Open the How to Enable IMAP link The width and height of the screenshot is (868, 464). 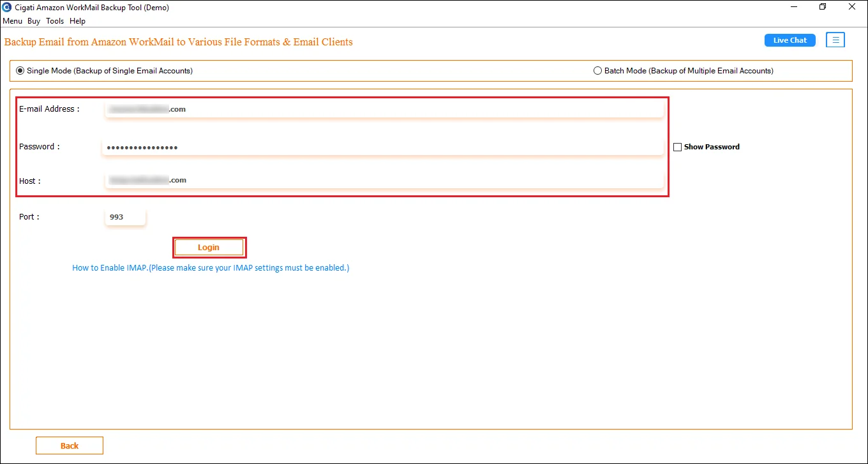[211, 268]
